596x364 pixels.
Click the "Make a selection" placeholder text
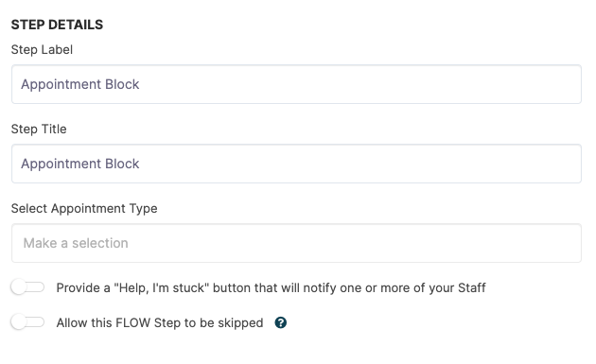tap(76, 243)
